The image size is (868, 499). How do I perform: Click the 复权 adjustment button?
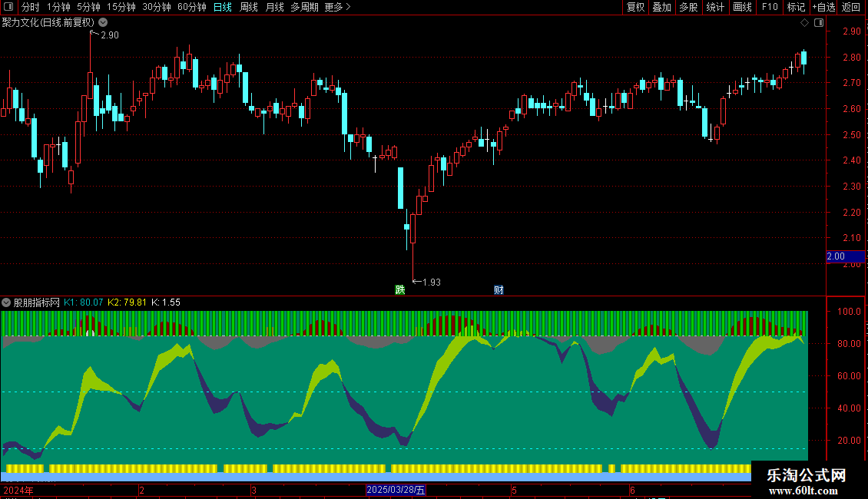635,7
